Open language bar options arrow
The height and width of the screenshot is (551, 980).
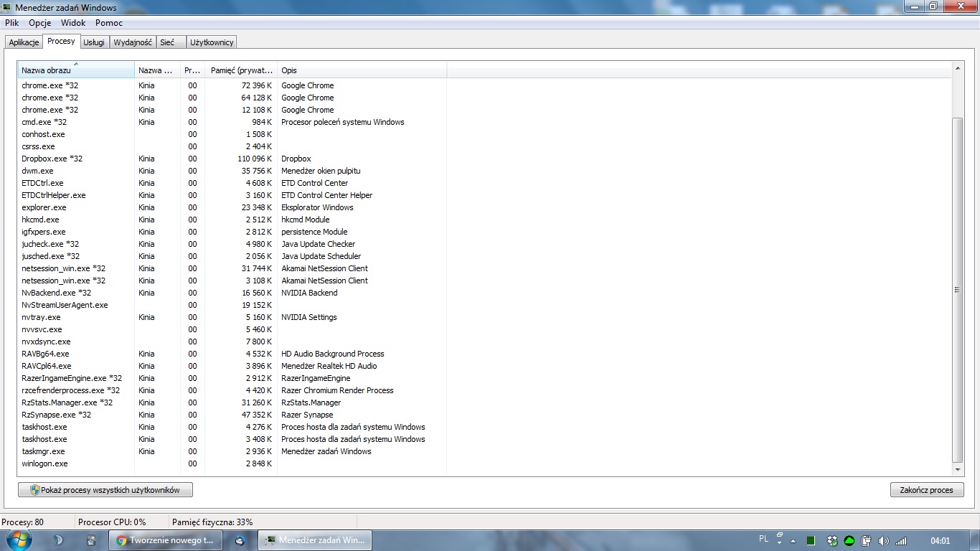point(780,542)
